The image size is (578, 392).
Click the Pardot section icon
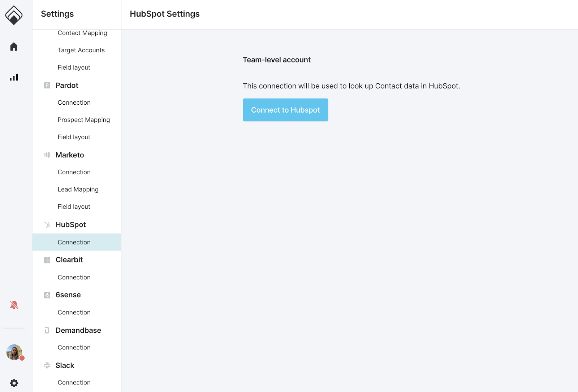(47, 86)
